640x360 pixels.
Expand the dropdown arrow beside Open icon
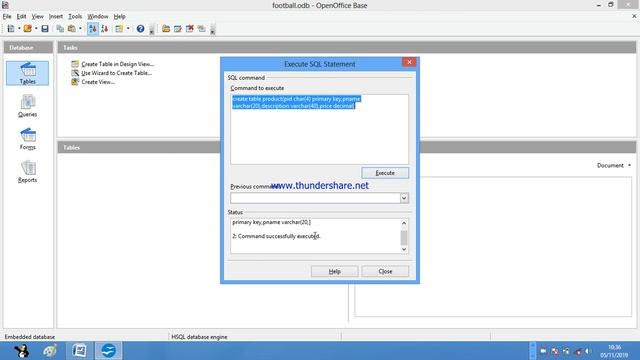point(36,29)
